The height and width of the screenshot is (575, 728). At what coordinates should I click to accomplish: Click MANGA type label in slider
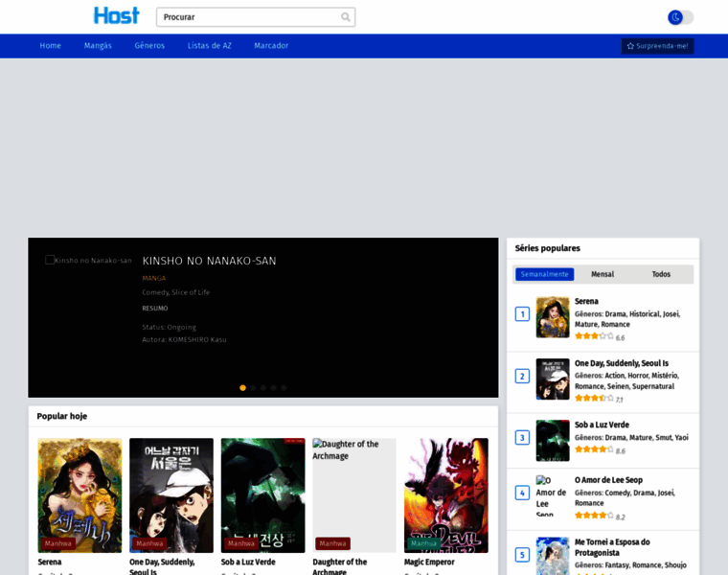point(153,278)
